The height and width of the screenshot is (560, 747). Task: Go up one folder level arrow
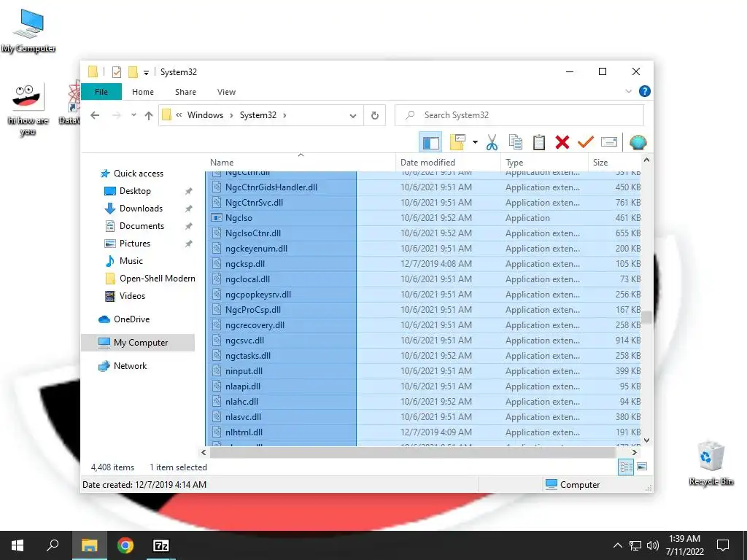pos(149,115)
